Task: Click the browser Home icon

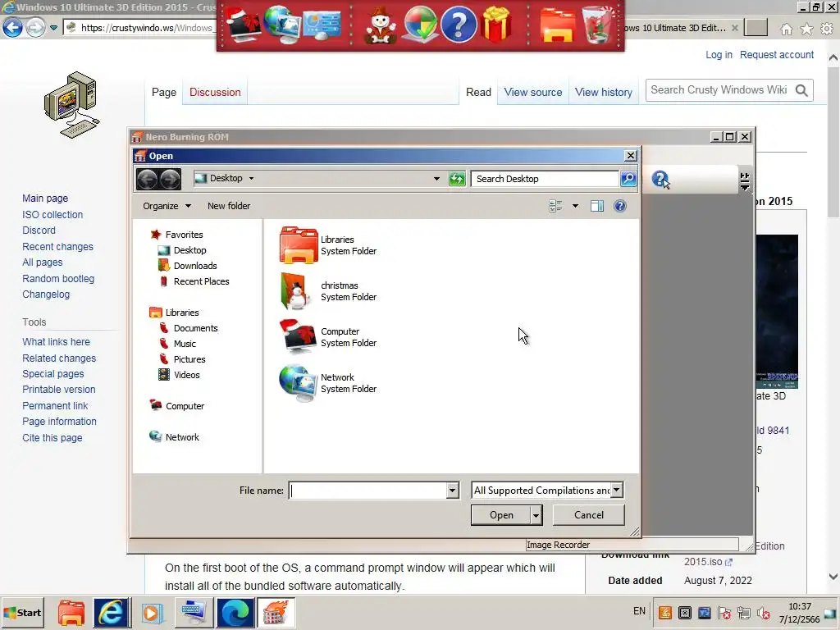Action: coord(787,29)
